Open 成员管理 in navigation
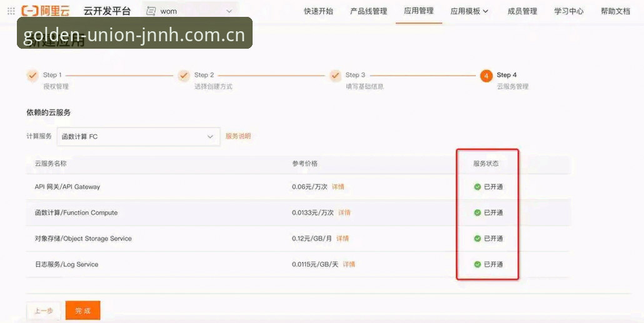 click(x=522, y=11)
